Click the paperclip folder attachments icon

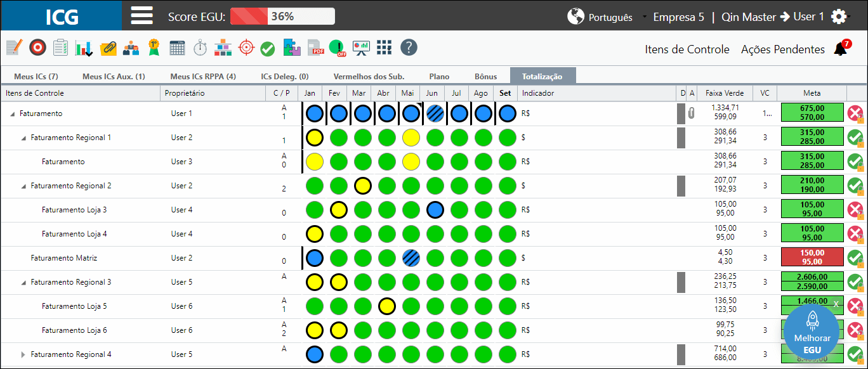(109, 48)
